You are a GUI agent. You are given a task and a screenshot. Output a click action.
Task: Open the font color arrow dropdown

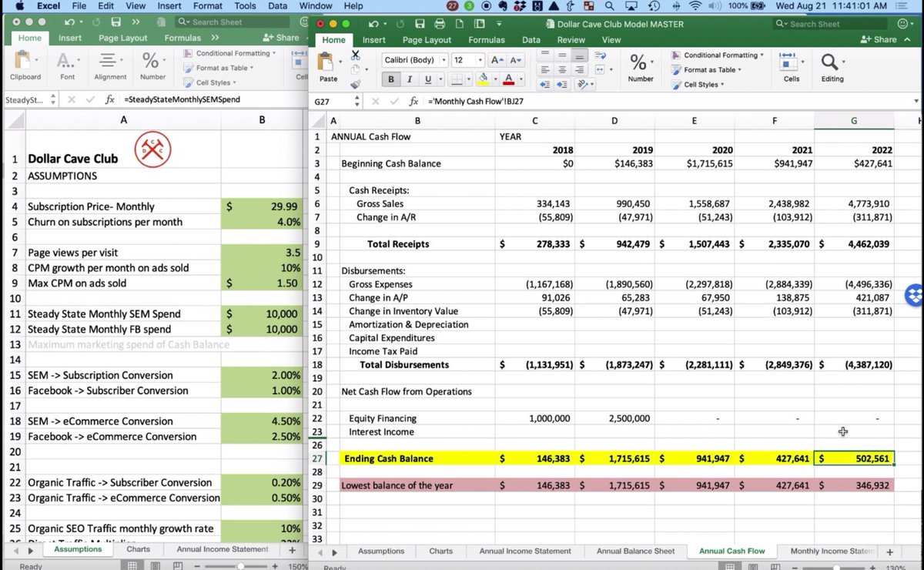point(520,79)
